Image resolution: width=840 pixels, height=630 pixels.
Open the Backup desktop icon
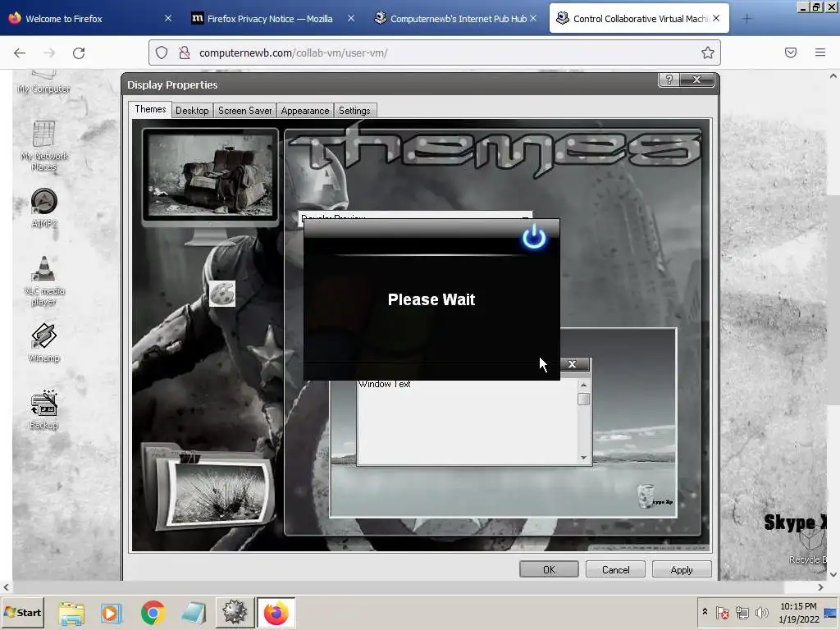tap(44, 410)
